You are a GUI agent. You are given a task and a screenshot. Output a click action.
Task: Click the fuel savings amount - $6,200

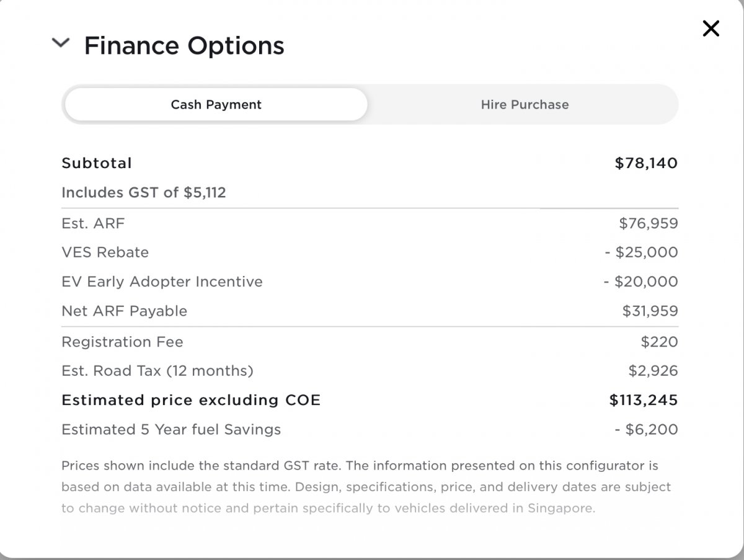click(x=646, y=429)
